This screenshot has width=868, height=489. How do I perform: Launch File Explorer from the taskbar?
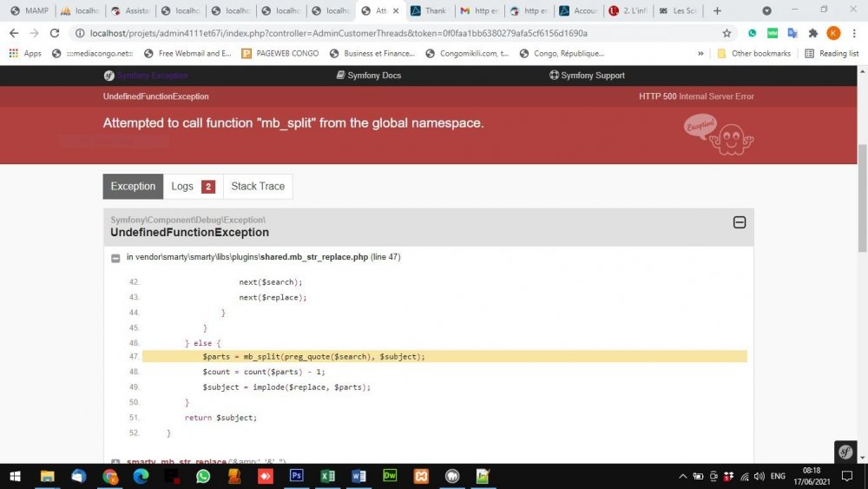(47, 476)
